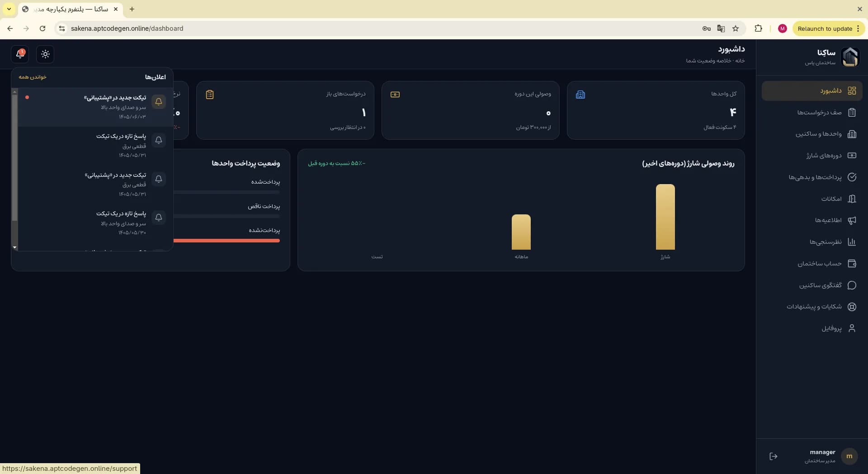Open امکانات sidebar item
The height and width of the screenshot is (474, 868).
click(x=812, y=199)
